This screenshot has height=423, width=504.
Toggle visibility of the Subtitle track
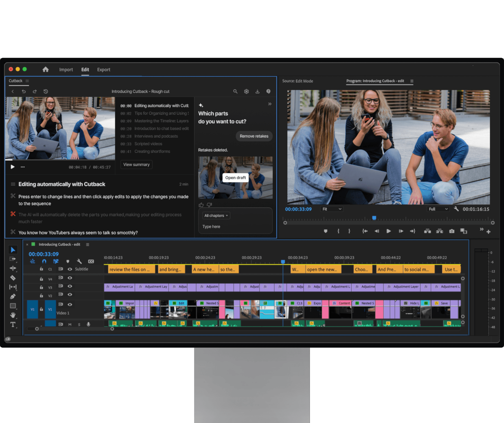tap(70, 269)
